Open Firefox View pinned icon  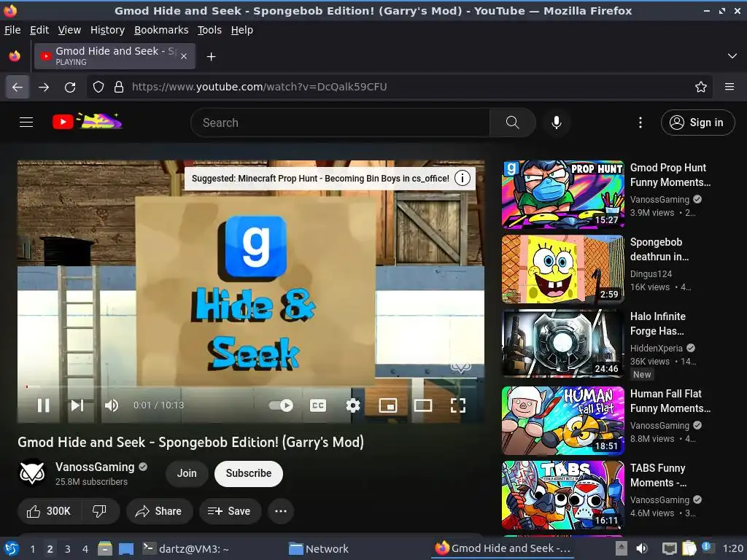[x=15, y=56]
